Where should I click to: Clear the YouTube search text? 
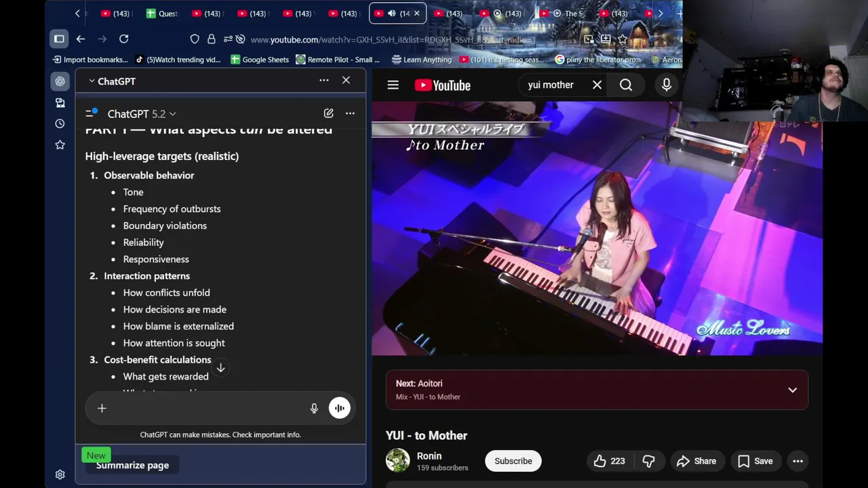click(x=597, y=85)
